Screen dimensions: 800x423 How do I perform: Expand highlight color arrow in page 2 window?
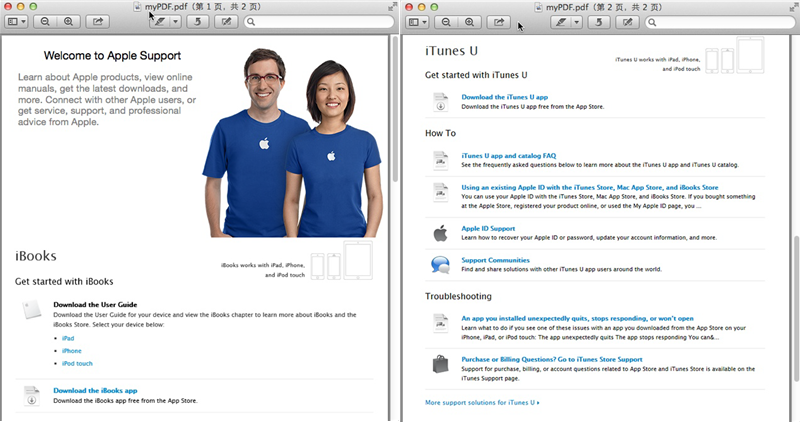pos(575,21)
